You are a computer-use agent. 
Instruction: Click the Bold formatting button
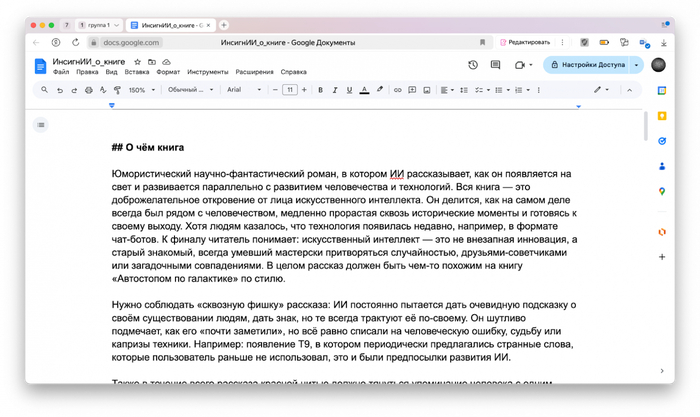pos(320,90)
